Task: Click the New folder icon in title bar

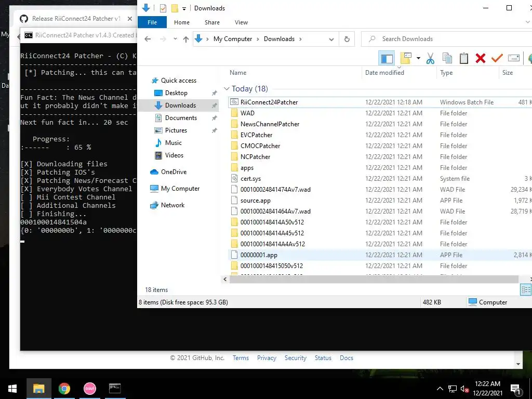Action: pos(175,8)
